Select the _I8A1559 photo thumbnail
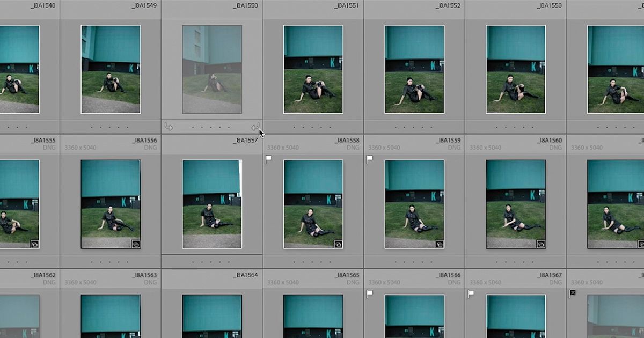The width and height of the screenshot is (644, 338). 414,204
